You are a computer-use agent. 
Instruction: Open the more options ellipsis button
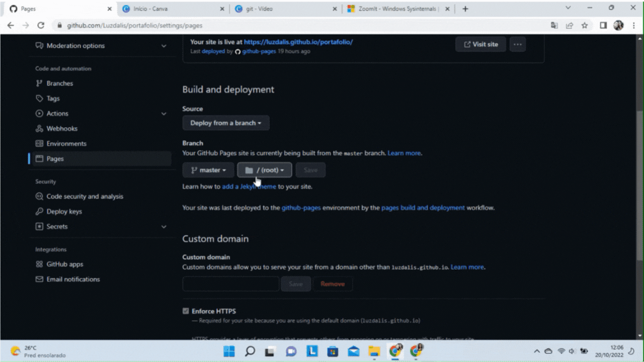click(x=518, y=44)
